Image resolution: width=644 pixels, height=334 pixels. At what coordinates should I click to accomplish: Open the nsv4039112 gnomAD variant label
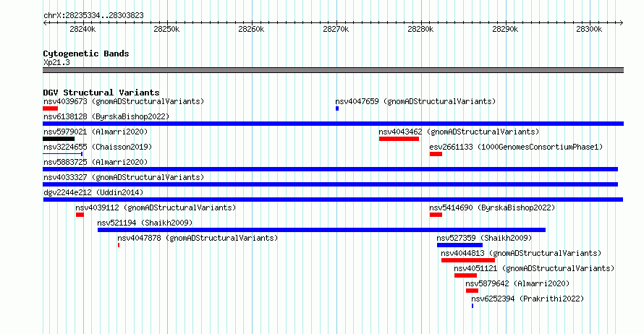(156, 207)
